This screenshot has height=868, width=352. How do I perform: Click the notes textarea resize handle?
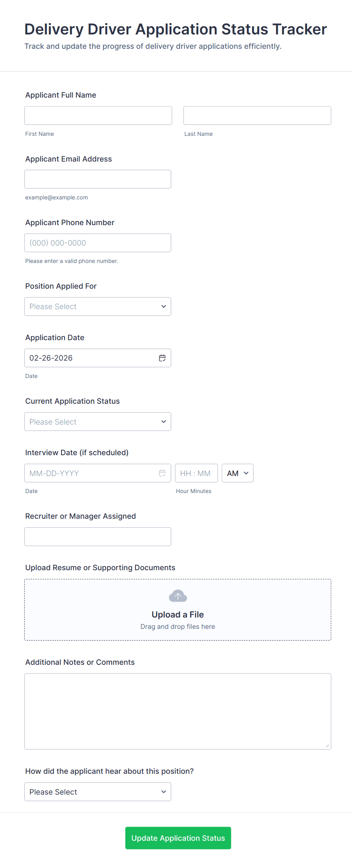[327, 745]
